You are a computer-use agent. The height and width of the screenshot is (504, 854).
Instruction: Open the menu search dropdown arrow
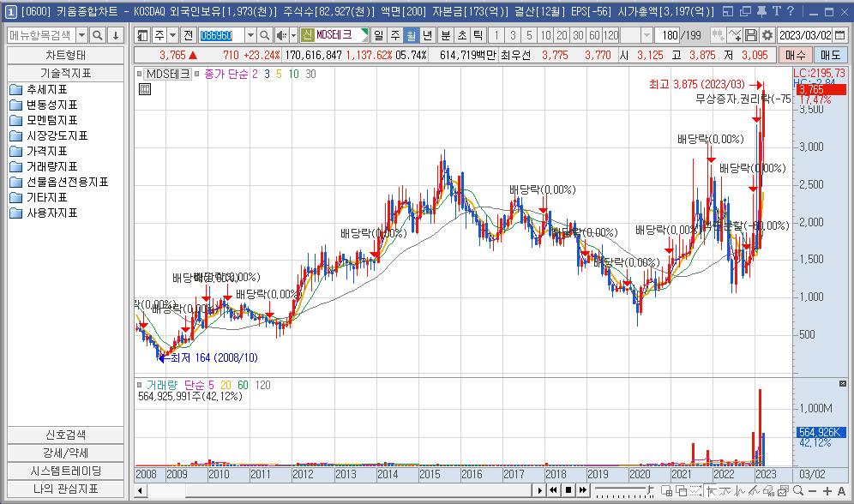pyautogui.click(x=81, y=36)
